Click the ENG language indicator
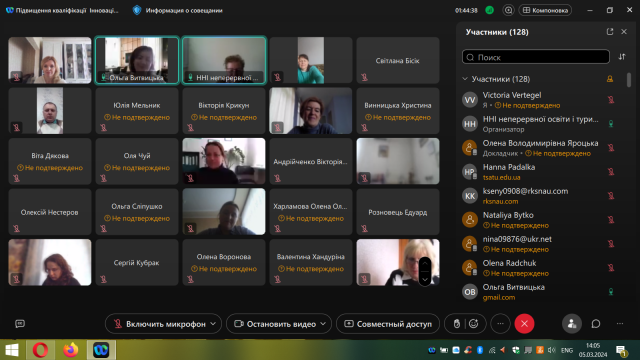Viewport: 640px width, 360px height. click(567, 351)
